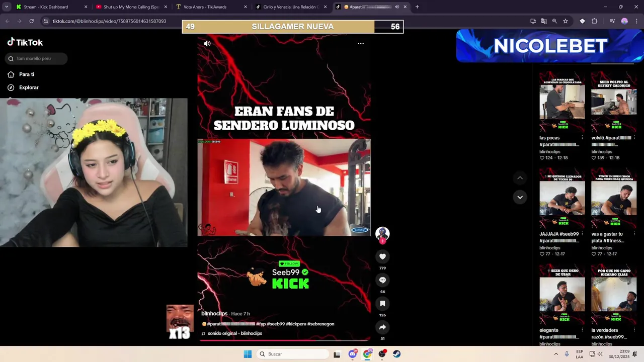Click the taskbar Buscar search box

click(293, 354)
